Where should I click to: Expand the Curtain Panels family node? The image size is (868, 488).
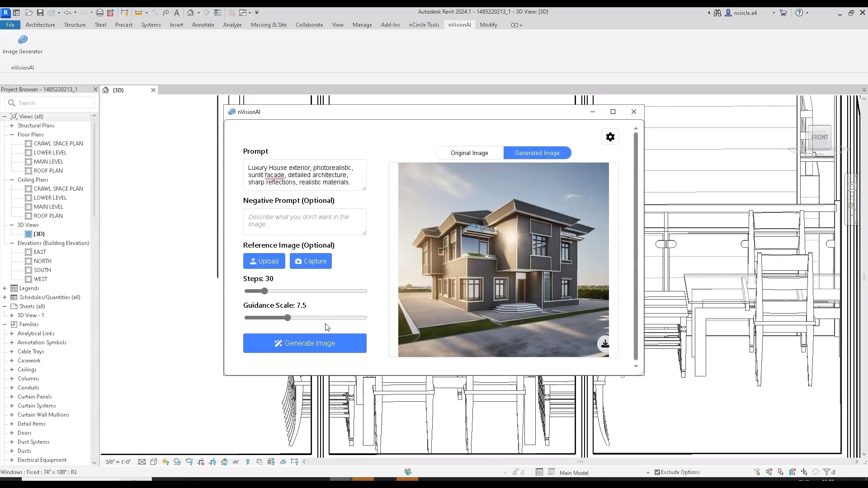coord(12,397)
